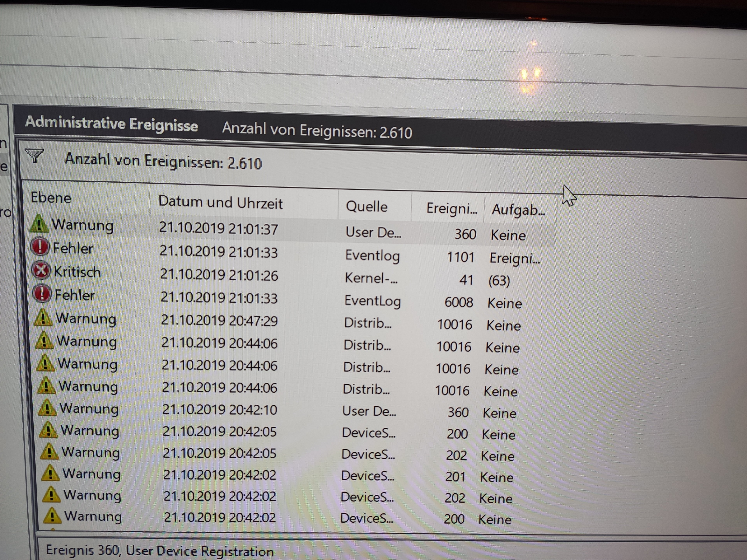Click the Kritisch red X icon

pyautogui.click(x=41, y=270)
